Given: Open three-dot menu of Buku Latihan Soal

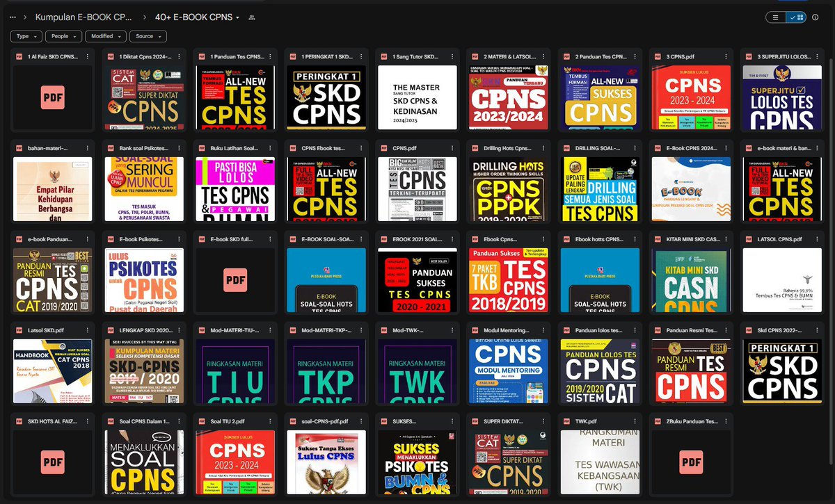Looking at the screenshot, I should click(269, 148).
